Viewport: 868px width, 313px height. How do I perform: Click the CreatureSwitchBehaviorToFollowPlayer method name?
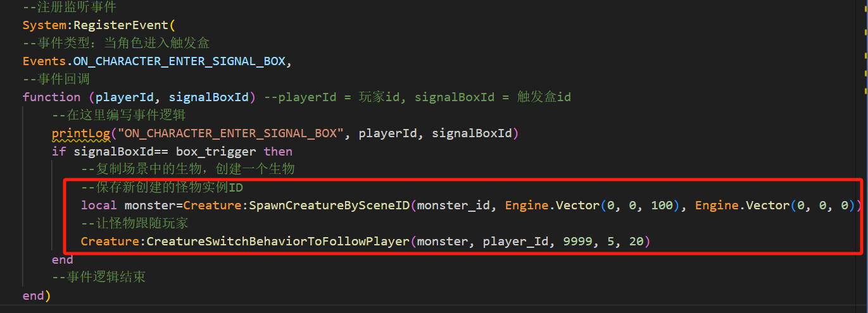[278, 242]
